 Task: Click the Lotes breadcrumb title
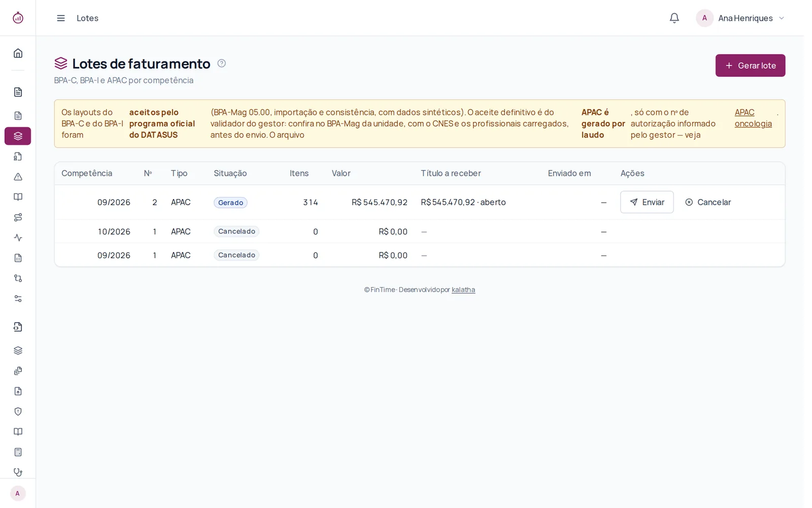click(x=88, y=18)
